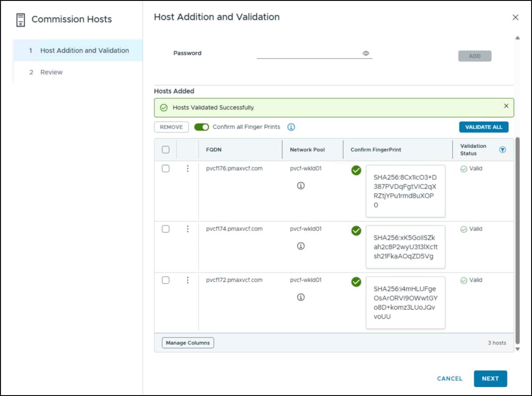The height and width of the screenshot is (396, 532).
Task: Click green fingerprint checkmark for pvcf176.pmaxvcf.com
Action: pyautogui.click(x=356, y=171)
